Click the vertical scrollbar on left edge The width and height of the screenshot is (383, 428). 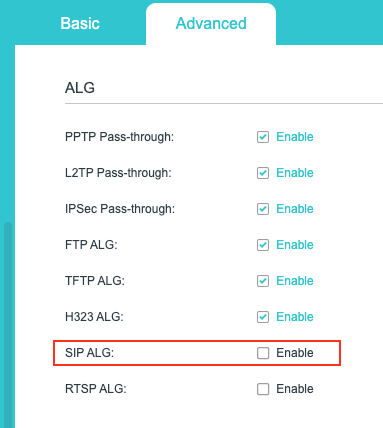(x=8, y=325)
